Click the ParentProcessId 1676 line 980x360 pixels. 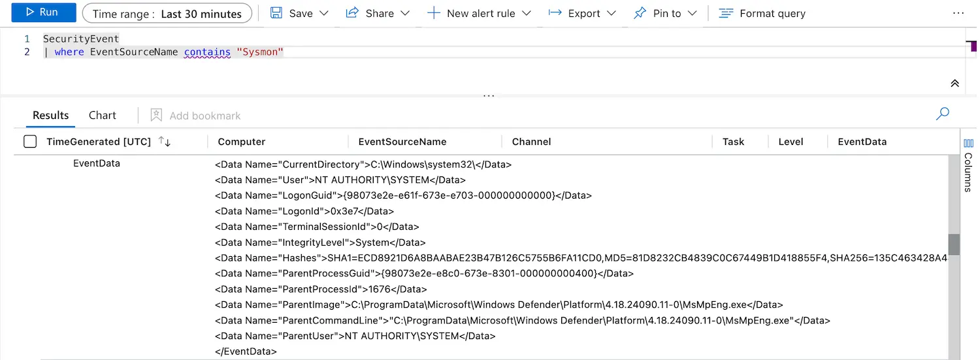point(321,289)
